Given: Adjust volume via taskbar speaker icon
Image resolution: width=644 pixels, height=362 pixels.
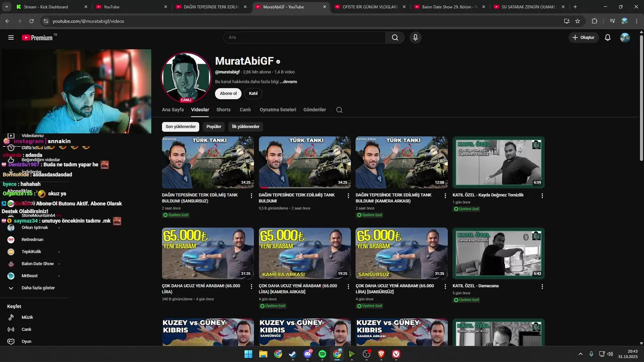Looking at the screenshot, I should pos(610,354).
